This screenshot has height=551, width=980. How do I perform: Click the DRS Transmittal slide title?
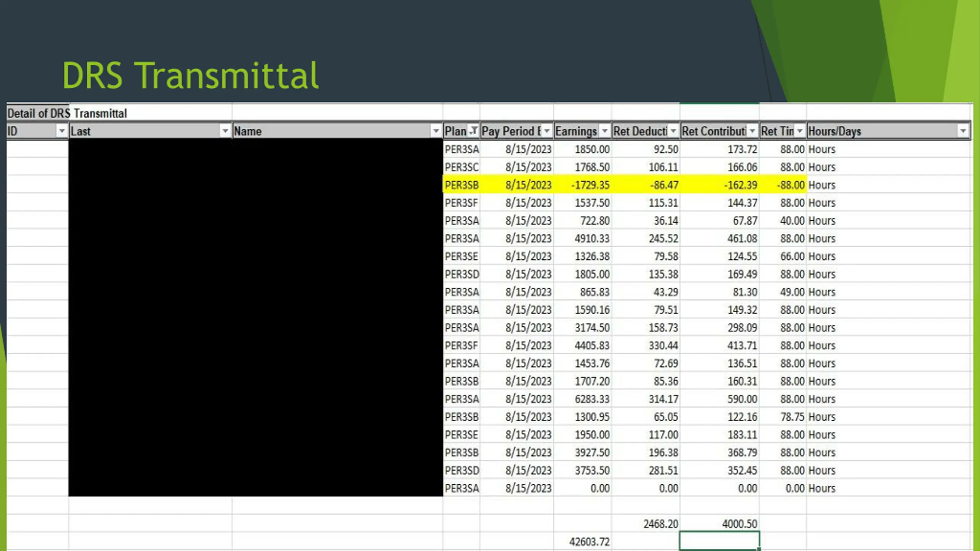point(190,75)
